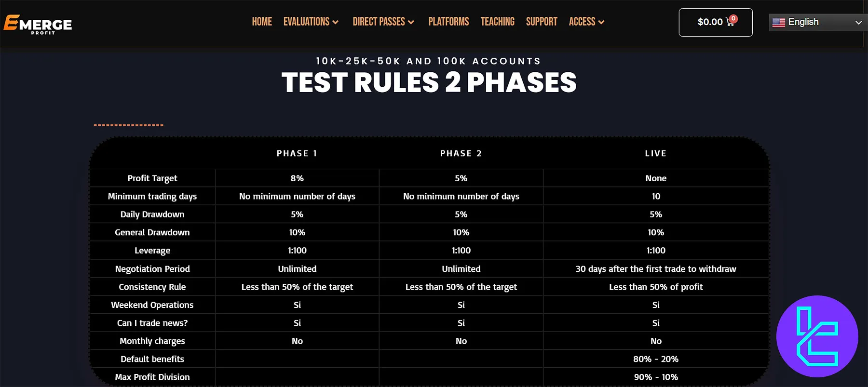Screen dimensions: 868x387
Task: Click the $0.00 cart total button
Action: 710,22
